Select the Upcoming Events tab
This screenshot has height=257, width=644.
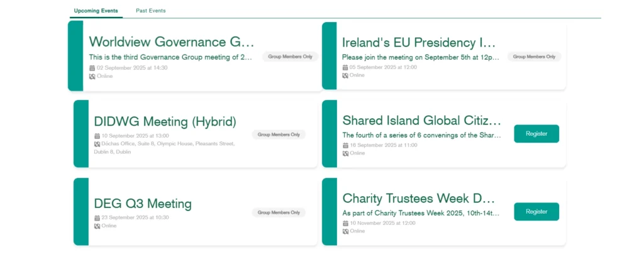95,11
